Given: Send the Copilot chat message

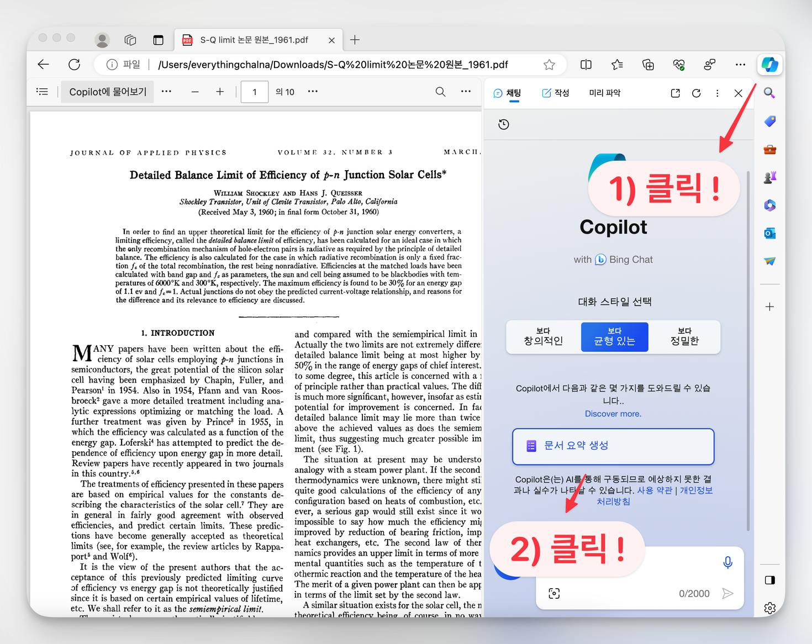Looking at the screenshot, I should coord(728,593).
